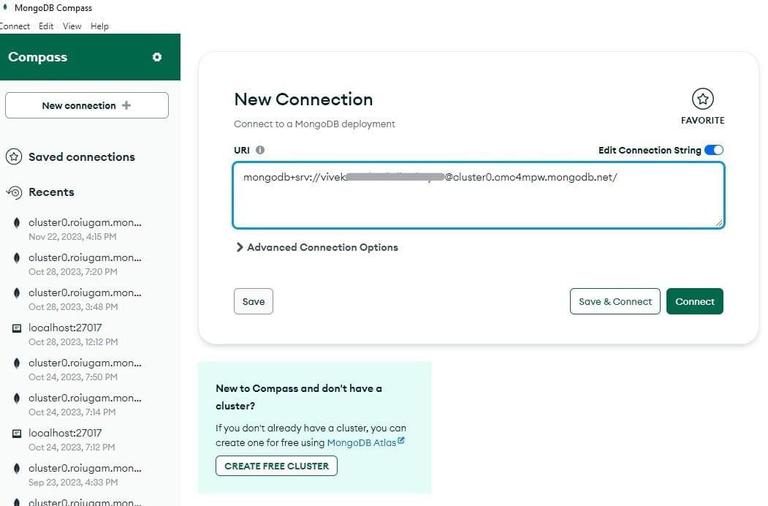Click the Favorite star icon

pyautogui.click(x=703, y=99)
